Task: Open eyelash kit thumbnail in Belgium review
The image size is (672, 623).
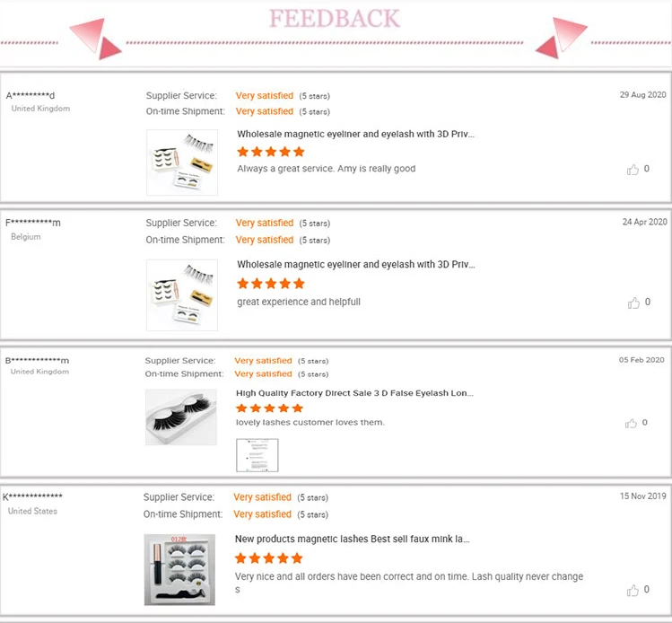Action: [182, 295]
